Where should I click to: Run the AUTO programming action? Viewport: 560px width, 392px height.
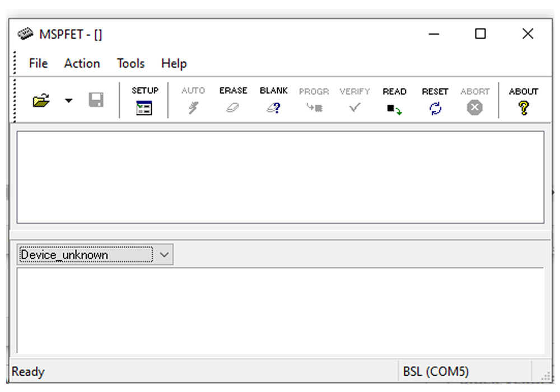tap(193, 101)
